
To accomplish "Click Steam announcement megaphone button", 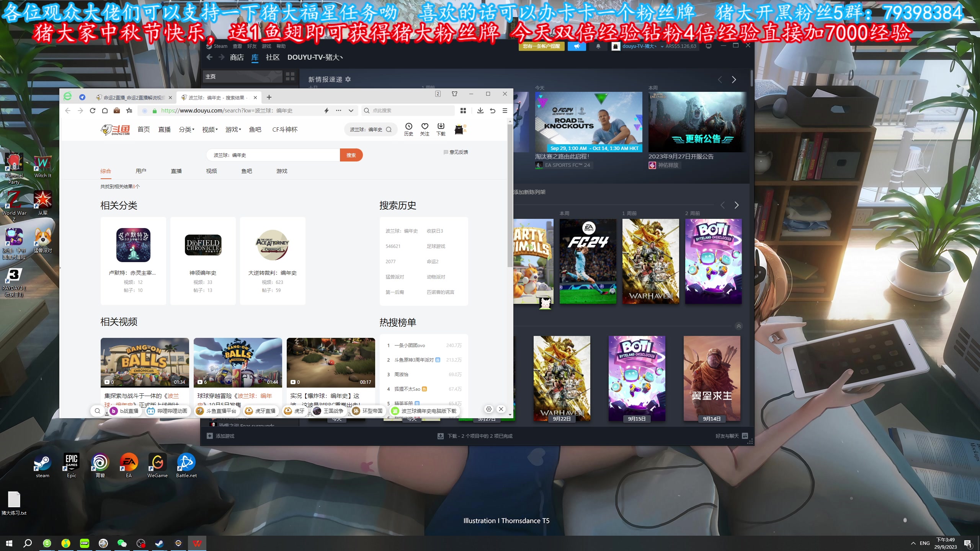I will 577,46.
